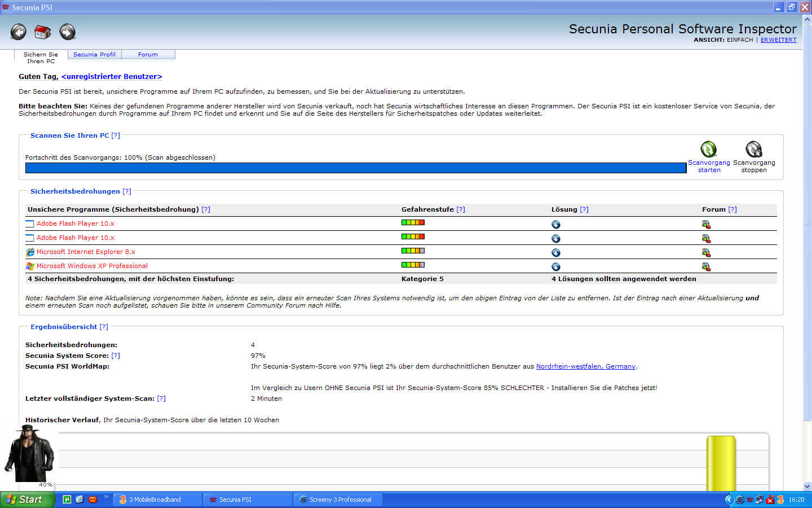Click the icon beside first Adobe Flash Player entry

click(x=30, y=224)
